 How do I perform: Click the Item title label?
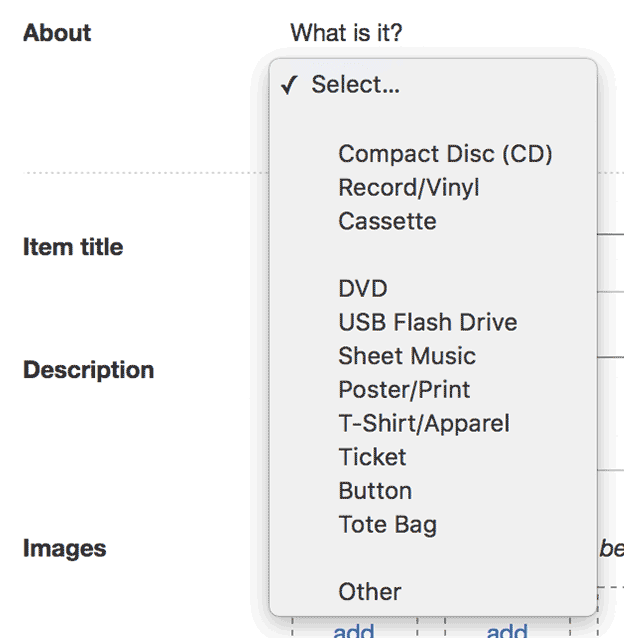click(x=73, y=247)
